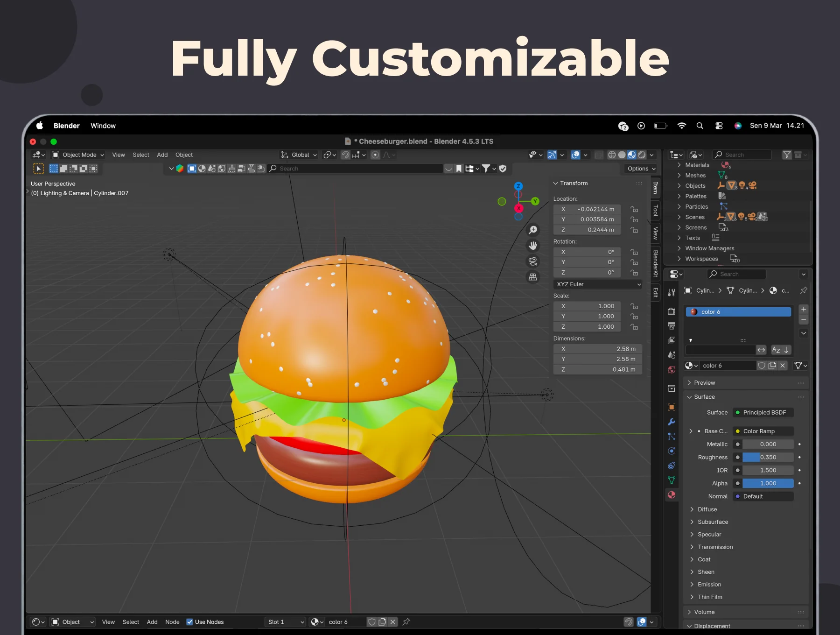Open the Object Mode dropdown
The image size is (840, 635).
(x=78, y=155)
